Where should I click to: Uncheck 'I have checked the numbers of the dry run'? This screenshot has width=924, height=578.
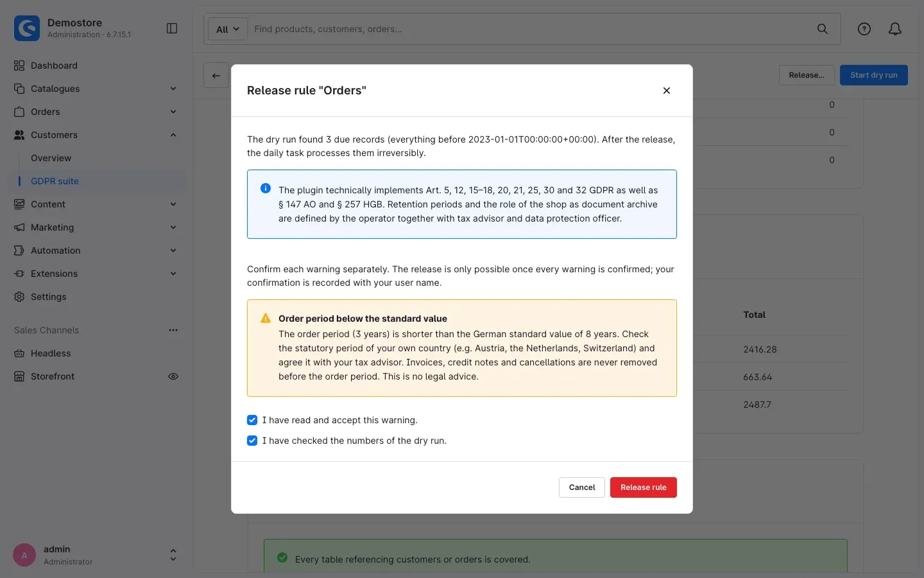tap(252, 441)
